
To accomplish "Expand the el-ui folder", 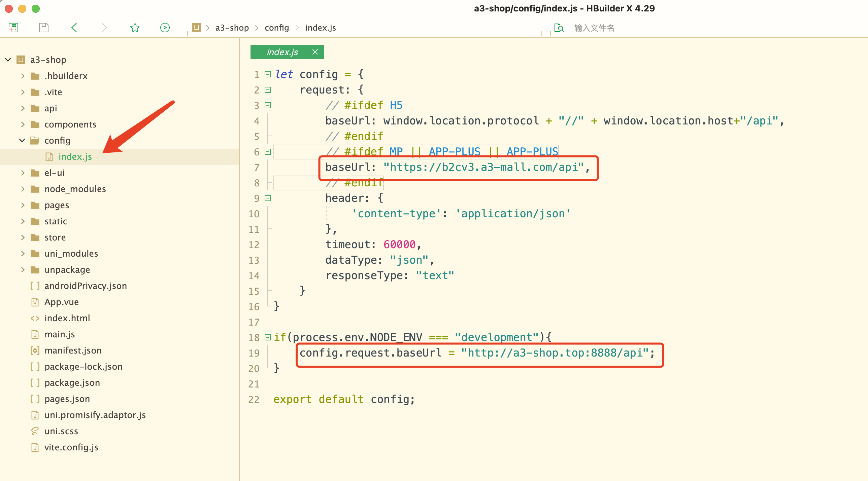I will [23, 173].
